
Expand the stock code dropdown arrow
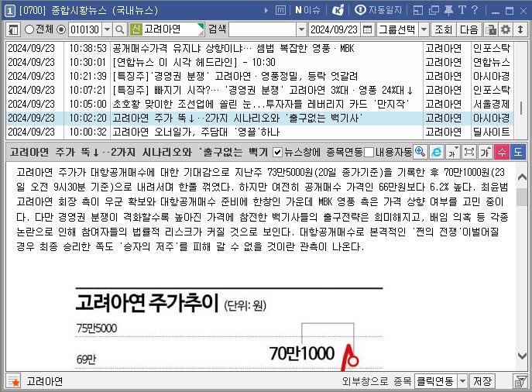tap(107, 29)
